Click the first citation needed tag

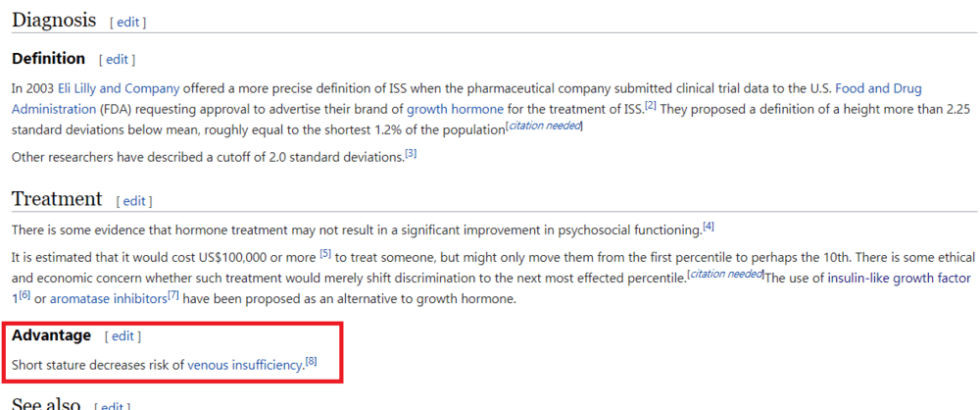pos(544,128)
